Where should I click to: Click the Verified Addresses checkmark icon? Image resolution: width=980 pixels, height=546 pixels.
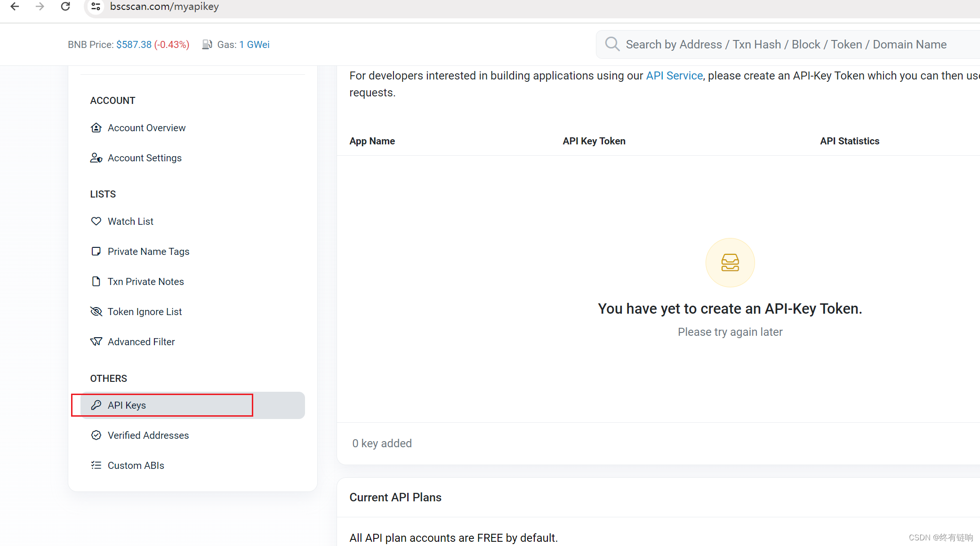(96, 435)
